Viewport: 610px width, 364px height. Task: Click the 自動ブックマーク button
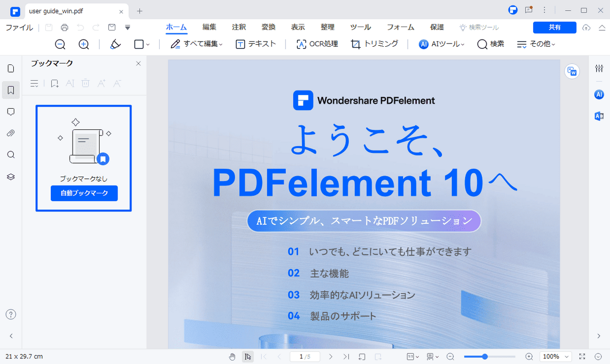(84, 193)
